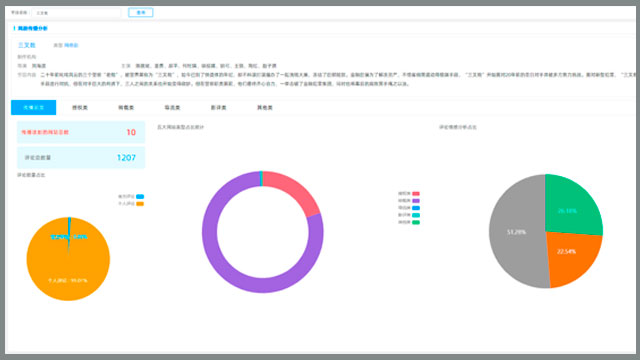Click the gray 51.28% slice of sentiment pie

pos(516,232)
